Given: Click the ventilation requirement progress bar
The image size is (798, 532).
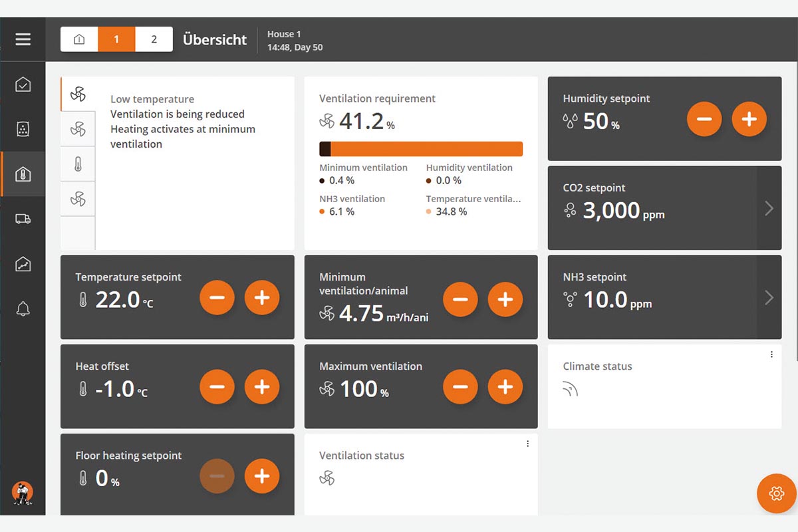Looking at the screenshot, I should 421,148.
